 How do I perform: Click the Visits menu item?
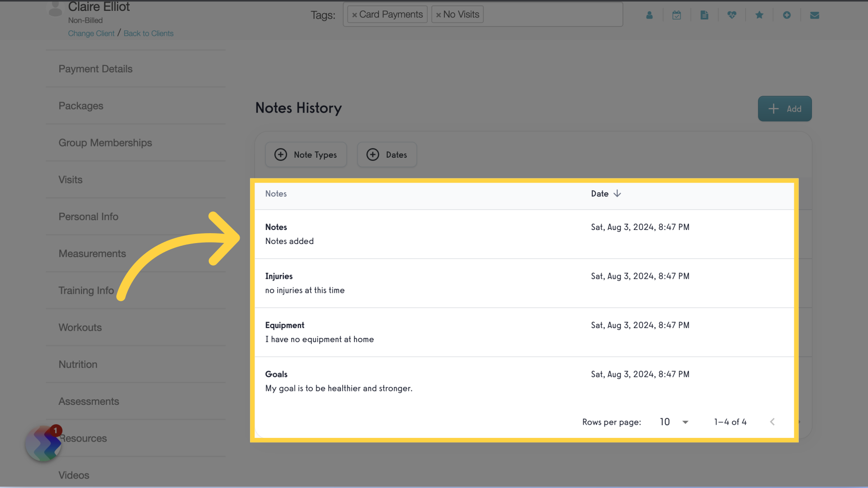coord(69,179)
